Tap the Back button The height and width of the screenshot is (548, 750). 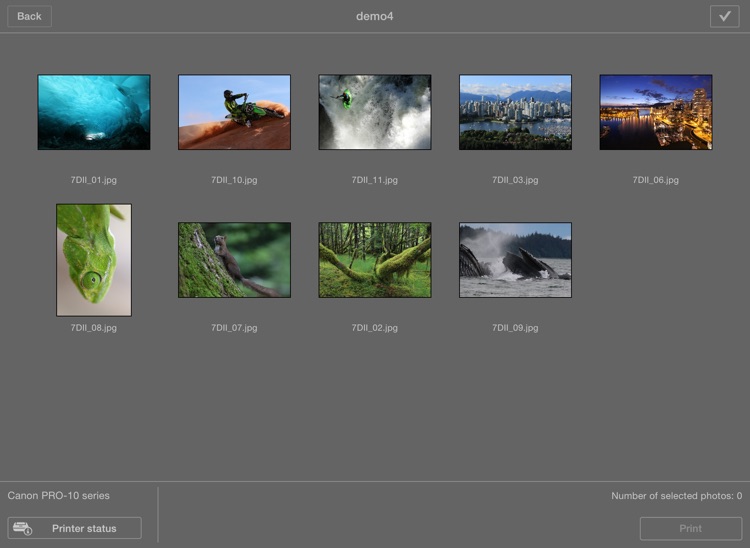tap(29, 16)
